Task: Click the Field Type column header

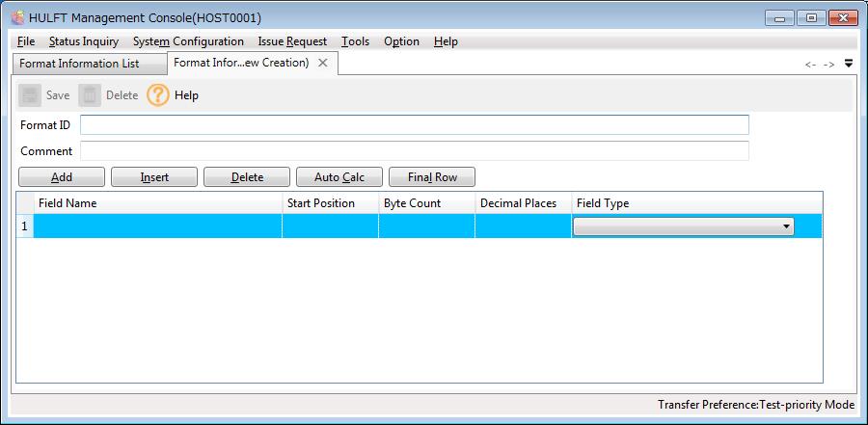Action: [697, 203]
